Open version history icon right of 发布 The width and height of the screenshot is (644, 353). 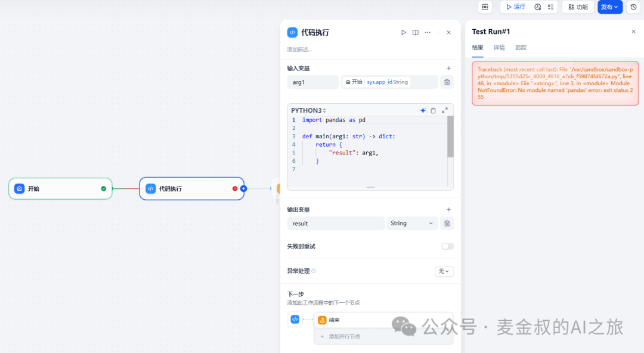coord(633,7)
